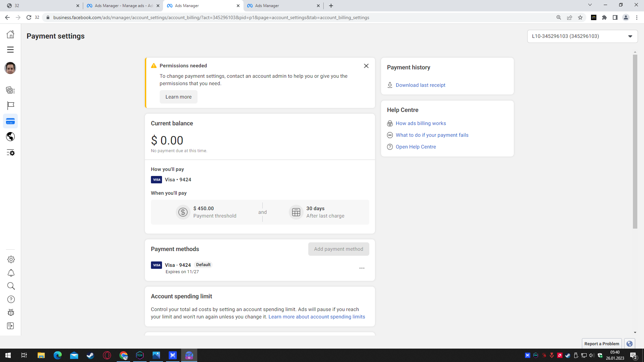Open the Extensions puzzle icon
This screenshot has height=362, width=644.
pos(604,17)
